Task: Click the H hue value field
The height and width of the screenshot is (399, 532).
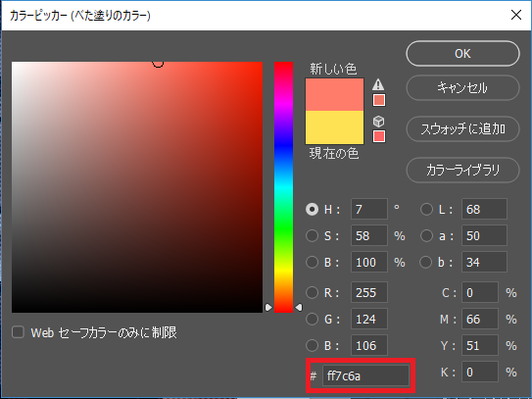Action: tap(369, 209)
